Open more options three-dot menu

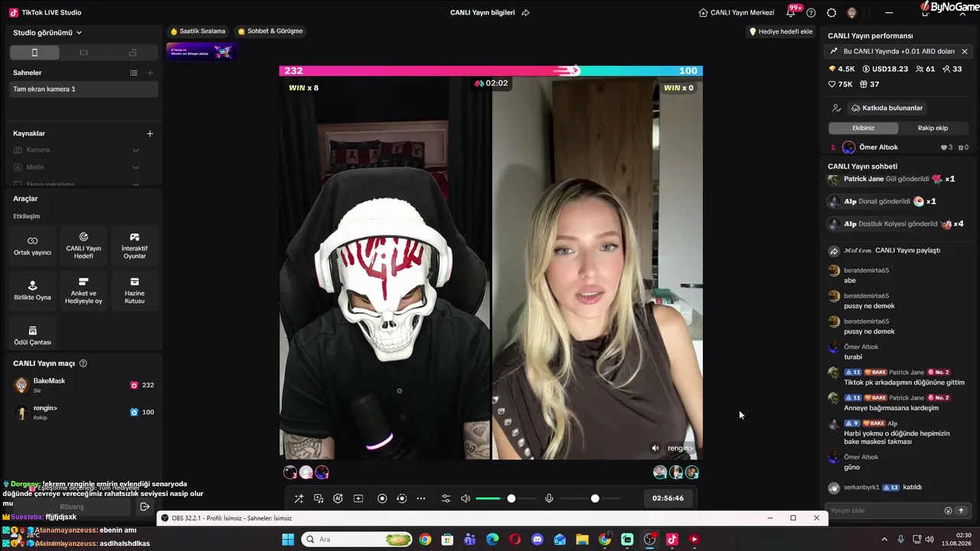421,498
